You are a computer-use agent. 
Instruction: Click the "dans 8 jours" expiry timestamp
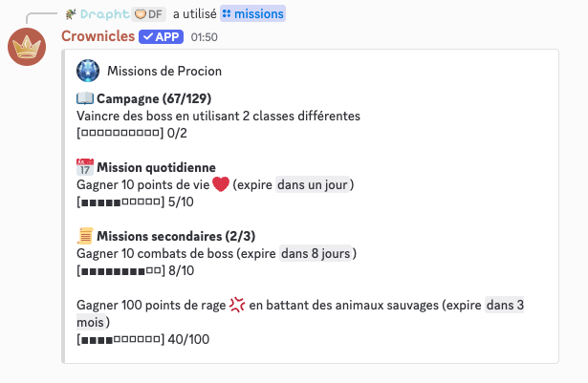point(317,253)
